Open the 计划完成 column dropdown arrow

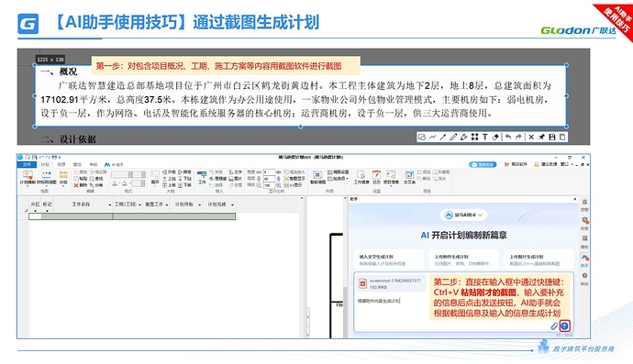(232, 205)
